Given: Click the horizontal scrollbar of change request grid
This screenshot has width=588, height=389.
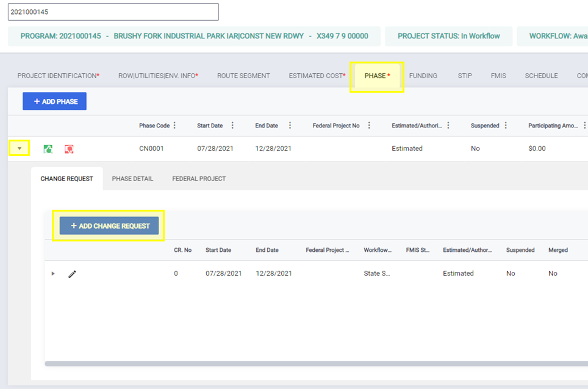Looking at the screenshot, I should (316, 363).
